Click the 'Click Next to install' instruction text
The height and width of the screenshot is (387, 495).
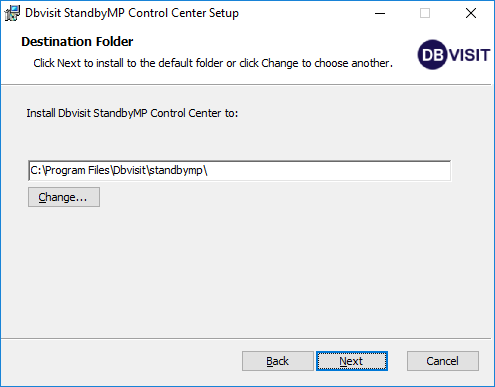click(x=213, y=63)
